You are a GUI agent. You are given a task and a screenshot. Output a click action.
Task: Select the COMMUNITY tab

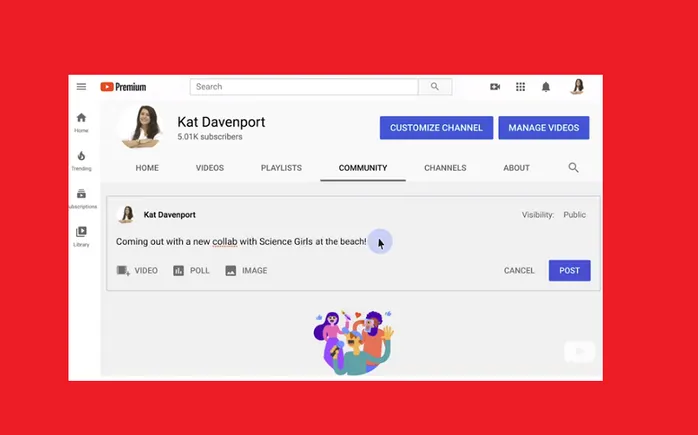tap(363, 168)
